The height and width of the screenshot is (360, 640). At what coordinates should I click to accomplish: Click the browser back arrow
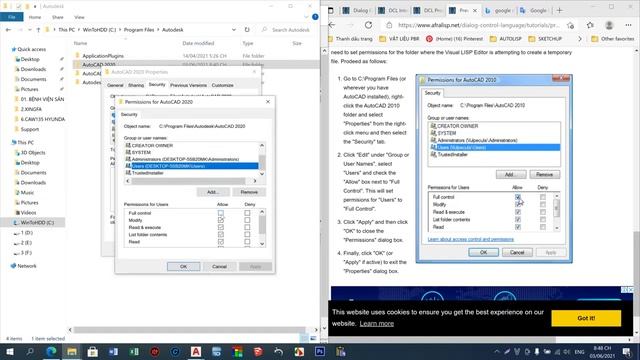(332, 25)
